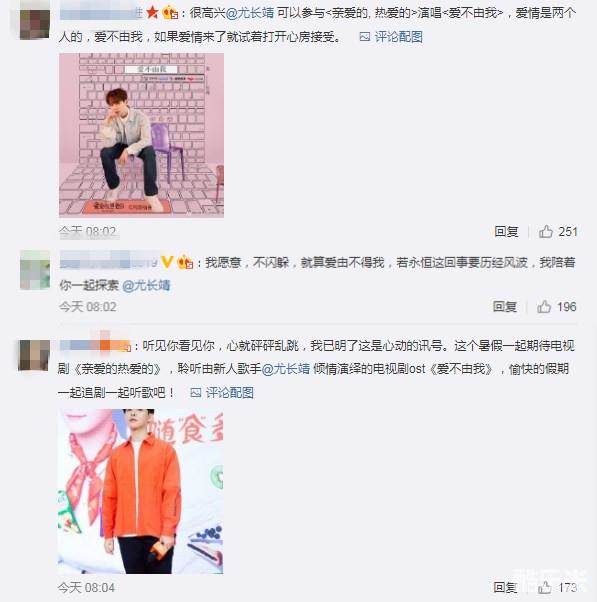This screenshot has width=597, height=602.
Task: Click the yellow V verified badge
Action: [x=167, y=262]
